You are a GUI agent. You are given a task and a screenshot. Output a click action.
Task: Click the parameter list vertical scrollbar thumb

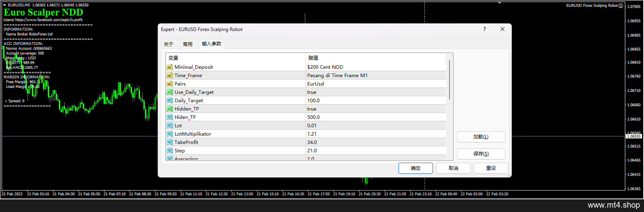click(450, 80)
